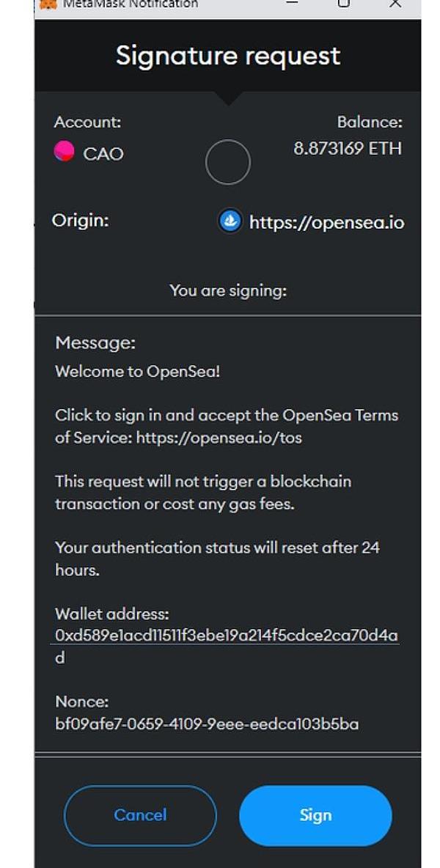The width and height of the screenshot is (440, 868).
Task: Click the opensea.io/tos Terms of Service URL
Action: (219, 438)
